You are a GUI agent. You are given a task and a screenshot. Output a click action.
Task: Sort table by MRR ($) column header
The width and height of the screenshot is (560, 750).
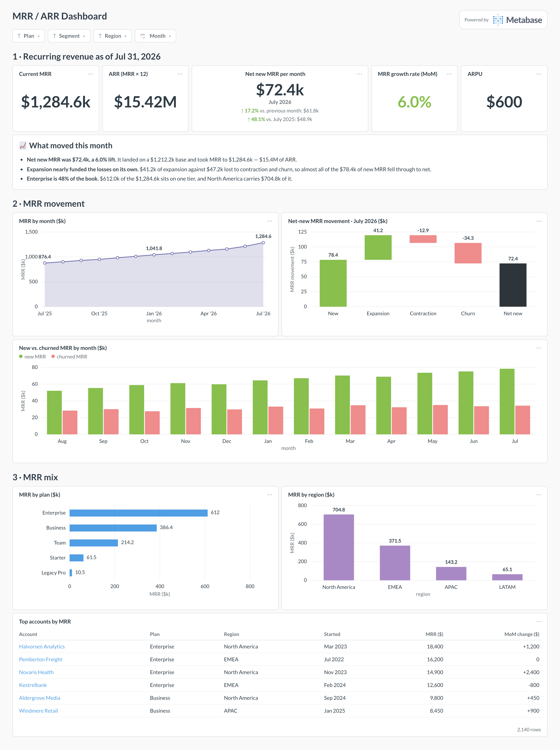434,634
